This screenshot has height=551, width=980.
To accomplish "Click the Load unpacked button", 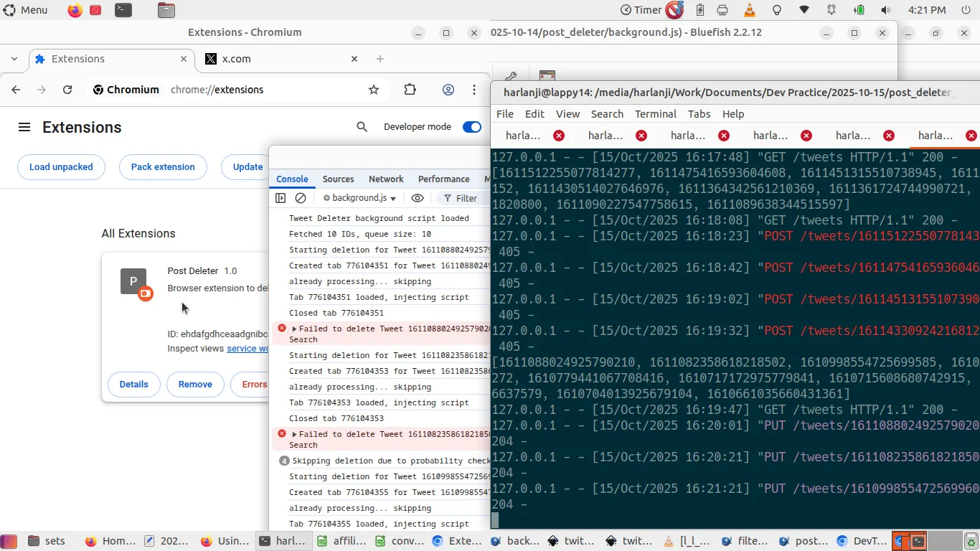I will point(61,167).
